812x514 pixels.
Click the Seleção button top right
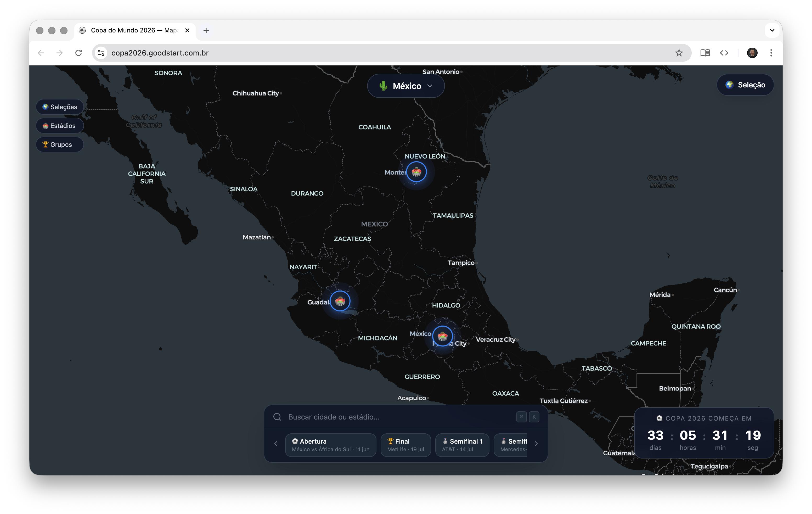point(745,85)
